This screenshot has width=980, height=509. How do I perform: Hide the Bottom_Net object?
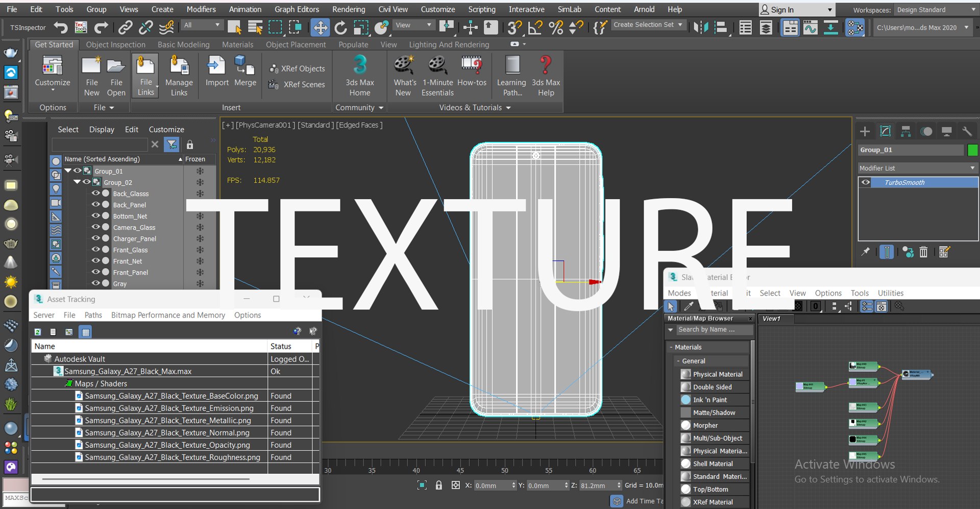[x=95, y=216]
